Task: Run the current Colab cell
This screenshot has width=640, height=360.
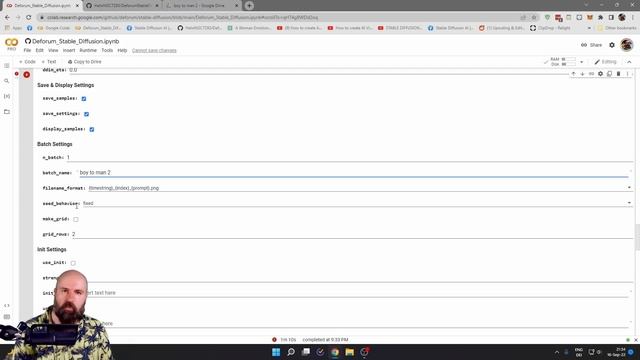Action: (27, 75)
